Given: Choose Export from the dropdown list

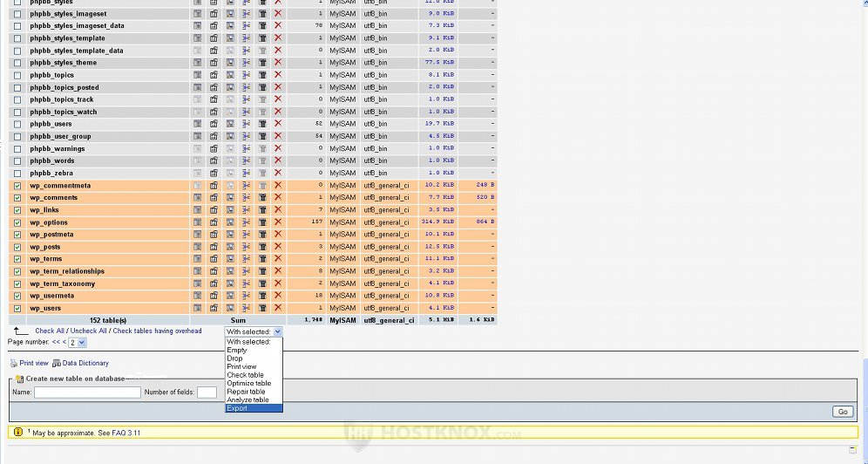Looking at the screenshot, I should (x=254, y=408).
